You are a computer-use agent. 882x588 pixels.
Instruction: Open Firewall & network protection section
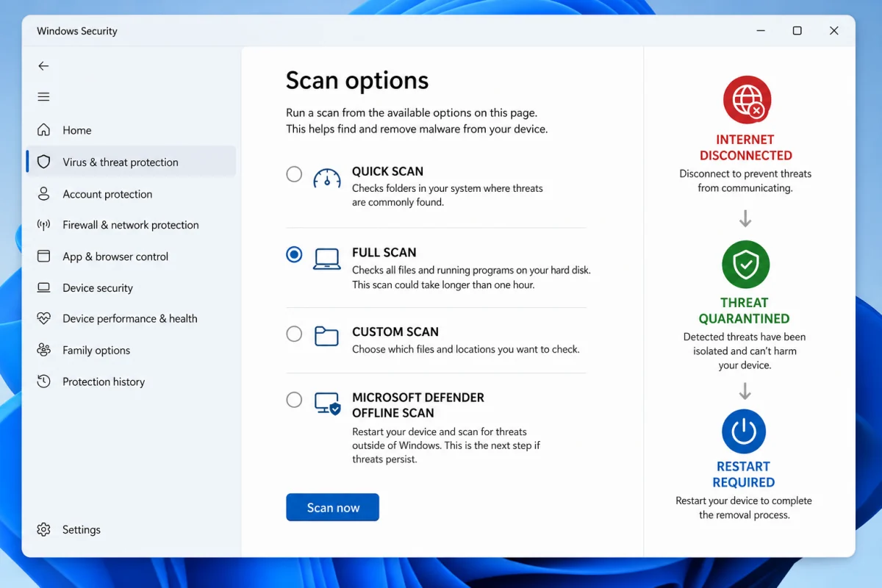(x=131, y=225)
